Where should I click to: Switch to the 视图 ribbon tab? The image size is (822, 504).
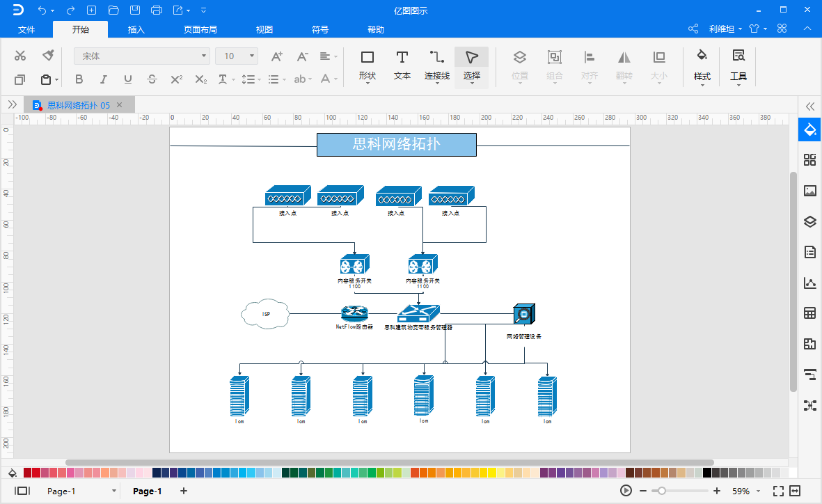(x=264, y=29)
